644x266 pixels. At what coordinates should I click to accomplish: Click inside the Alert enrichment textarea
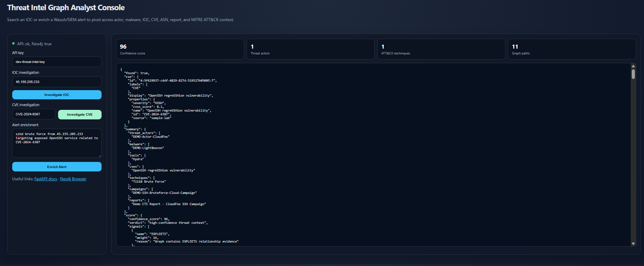coord(57,143)
